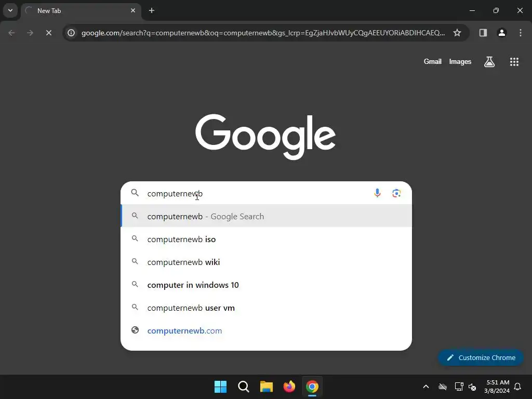Select 'computer in windows 10' suggestion
532x399 pixels.
click(x=267, y=285)
